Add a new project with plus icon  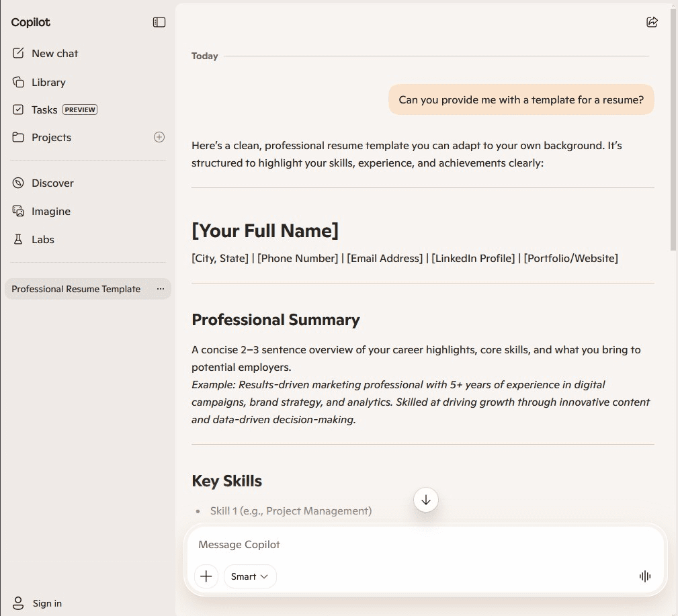[159, 137]
